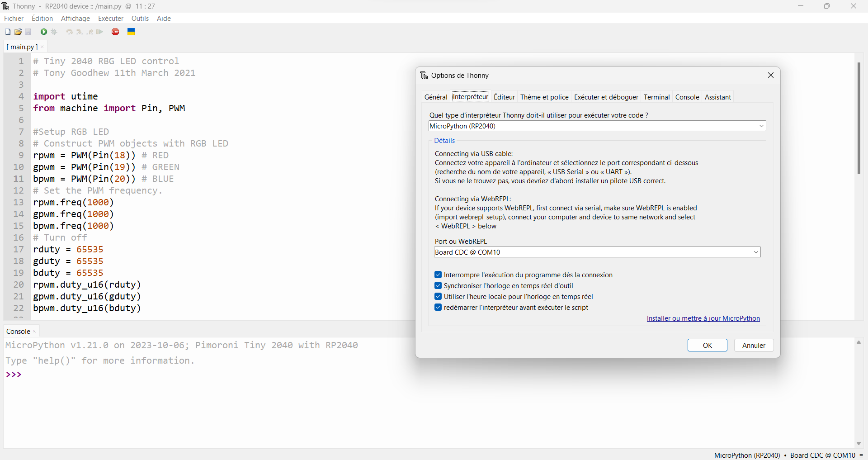
Task: Click Installer ou mettre à jour MicroPython link
Action: click(x=703, y=318)
